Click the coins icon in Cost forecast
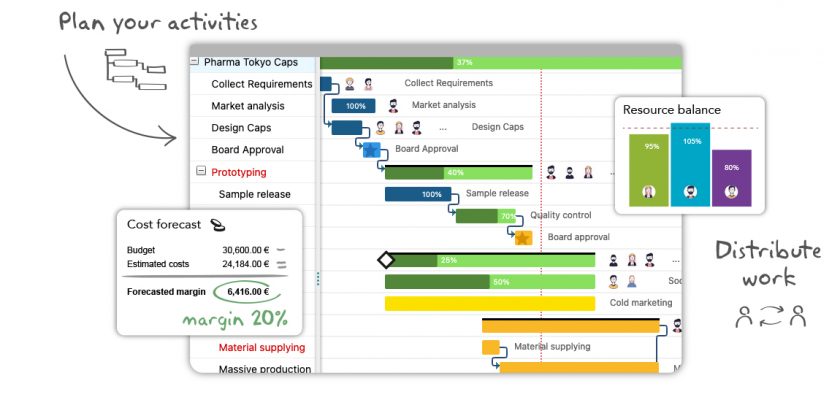The height and width of the screenshot is (416, 840). tap(217, 226)
